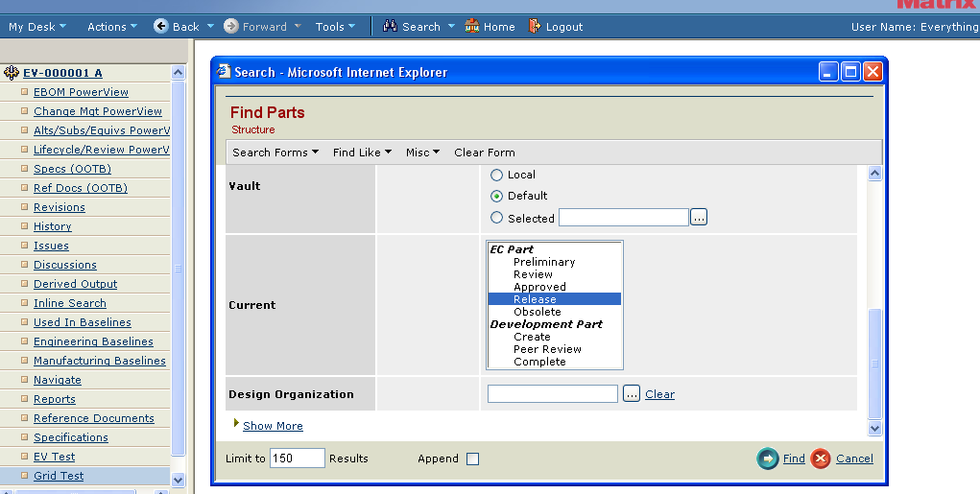Expand the Find Like dropdown menu

362,153
